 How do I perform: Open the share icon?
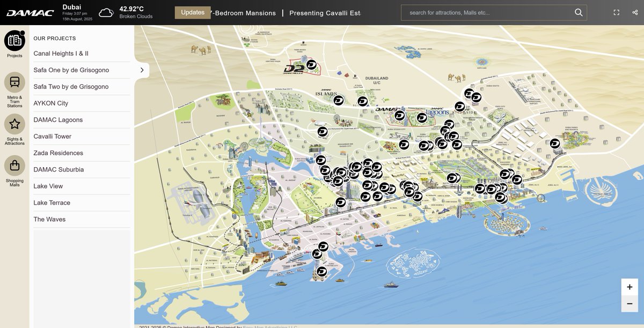click(x=635, y=12)
